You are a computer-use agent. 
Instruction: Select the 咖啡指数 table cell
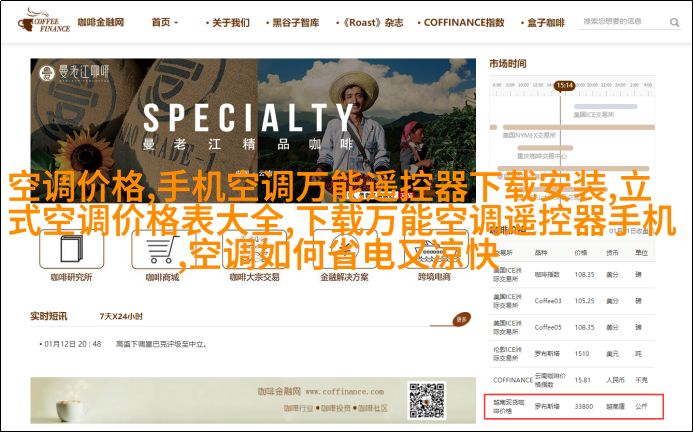547,274
